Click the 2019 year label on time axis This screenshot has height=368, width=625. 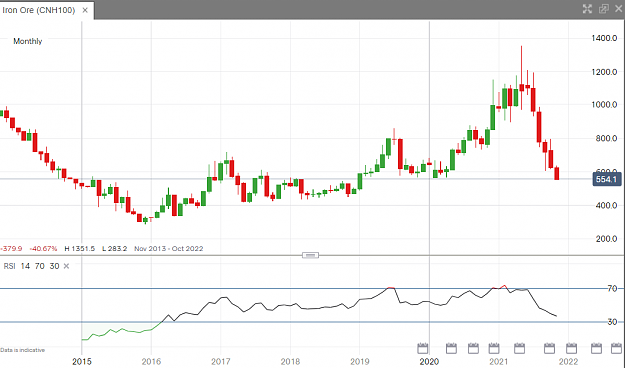[360, 362]
